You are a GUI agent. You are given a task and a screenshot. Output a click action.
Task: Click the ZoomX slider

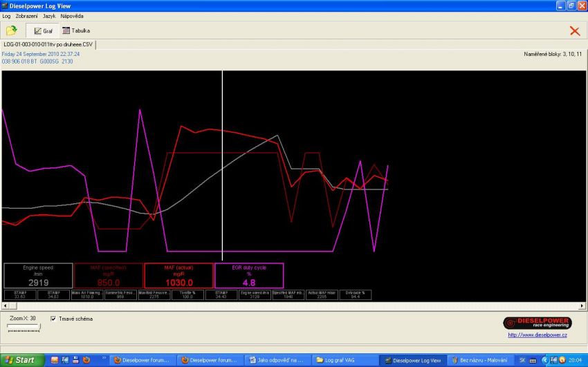coord(24,329)
